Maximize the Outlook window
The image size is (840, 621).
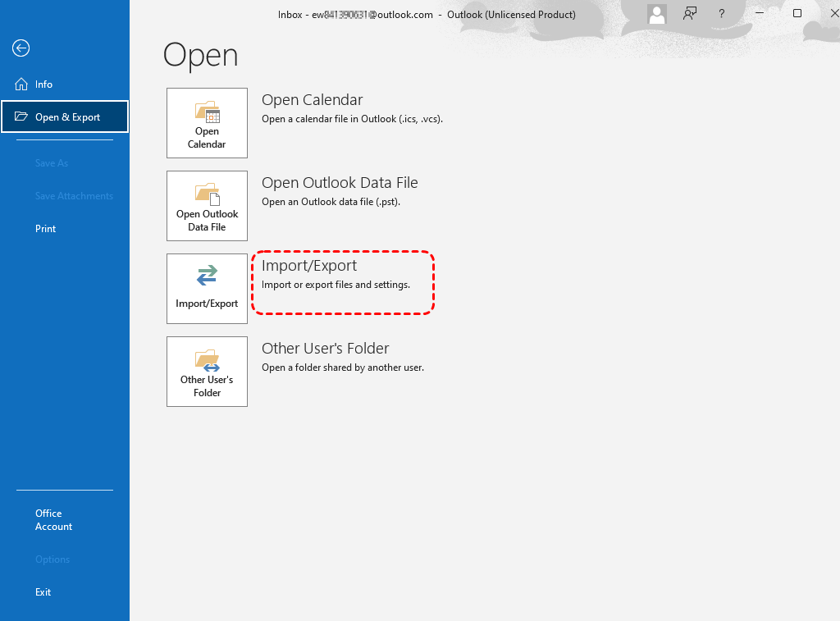pyautogui.click(x=797, y=13)
